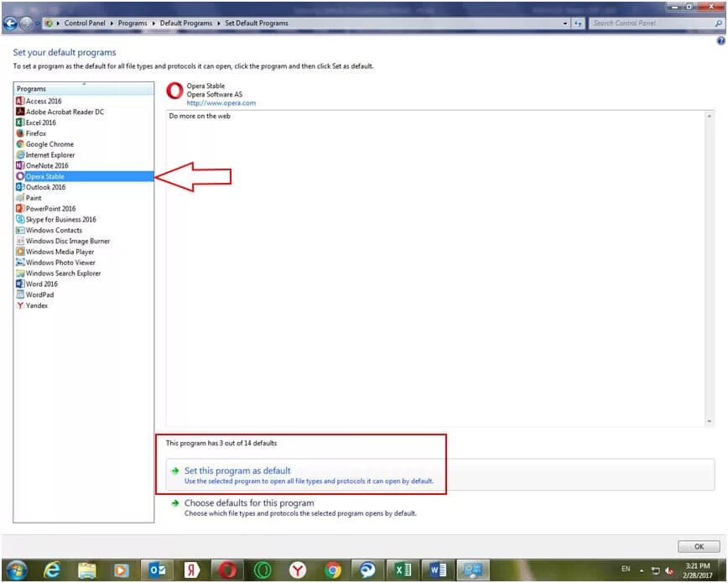
Task: Click the highlighted Opera Stable entry
Action: tap(84, 176)
